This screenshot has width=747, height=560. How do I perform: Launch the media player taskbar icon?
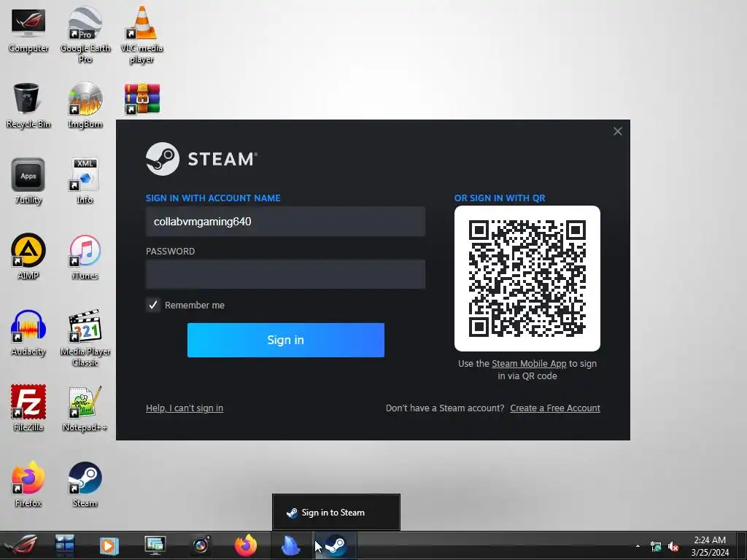click(109, 545)
